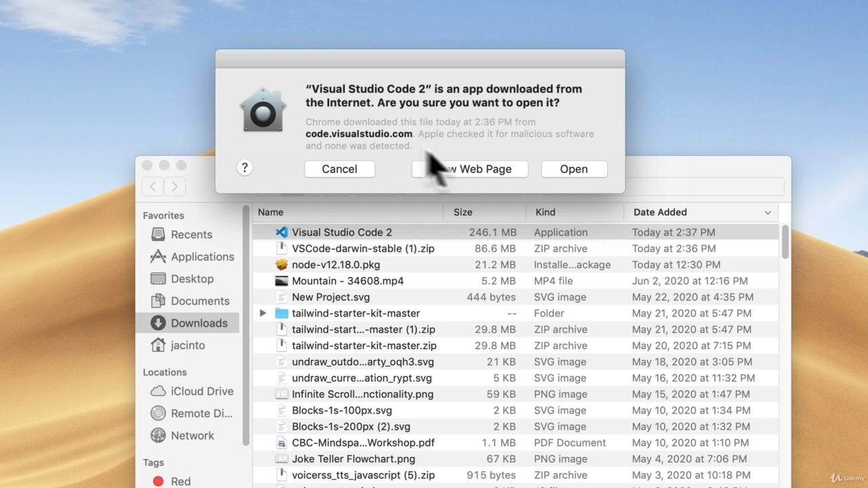Select the Mountain - 34608.mp4 video thumbnail
This screenshot has width=868, height=488.
[281, 281]
